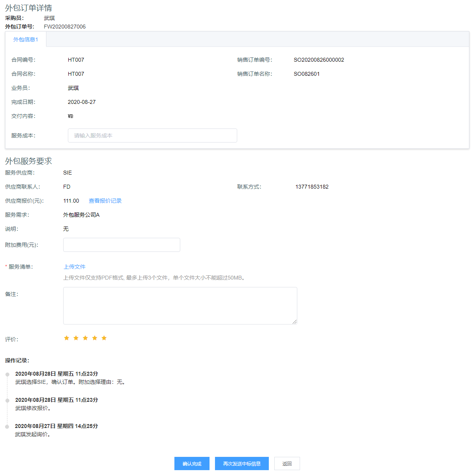Select the third rating star

[x=85, y=338]
